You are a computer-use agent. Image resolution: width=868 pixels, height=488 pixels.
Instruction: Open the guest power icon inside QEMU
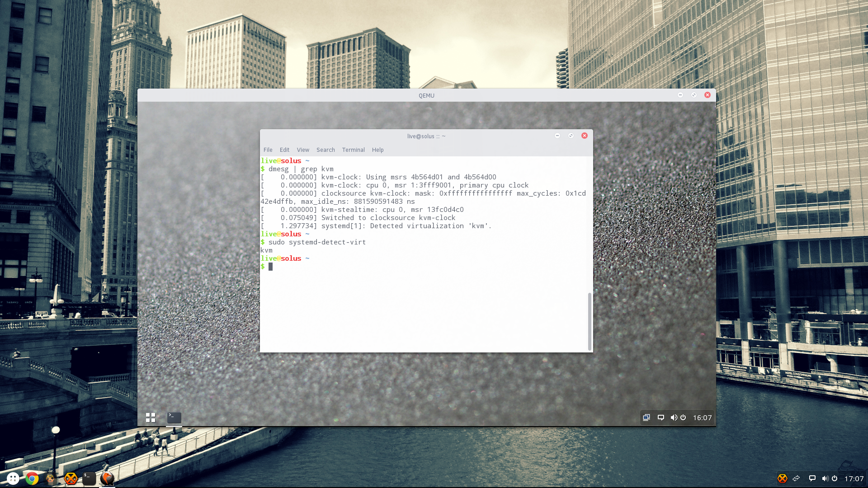[683, 418]
